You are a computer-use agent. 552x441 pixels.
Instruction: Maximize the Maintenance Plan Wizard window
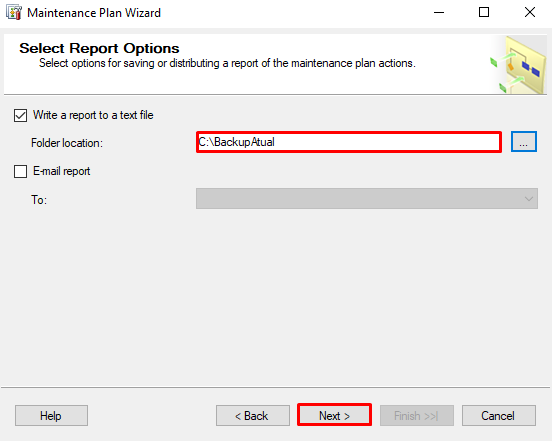coord(484,13)
